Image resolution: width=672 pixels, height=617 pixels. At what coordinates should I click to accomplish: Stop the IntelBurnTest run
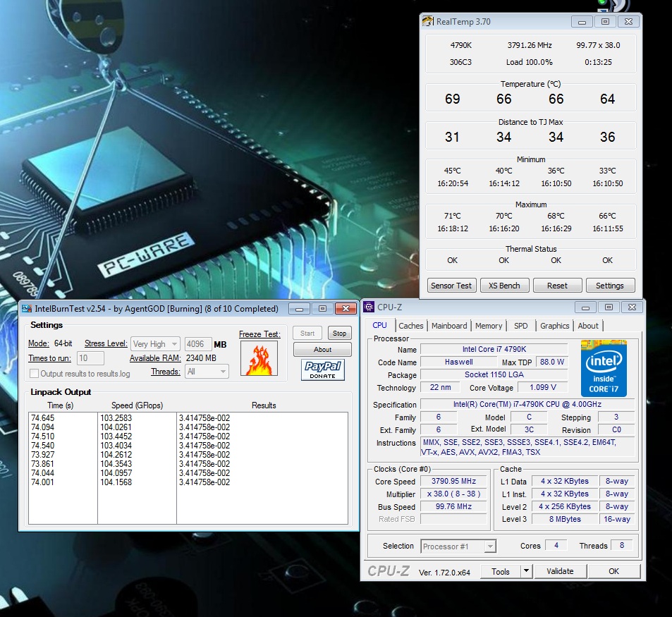click(339, 334)
